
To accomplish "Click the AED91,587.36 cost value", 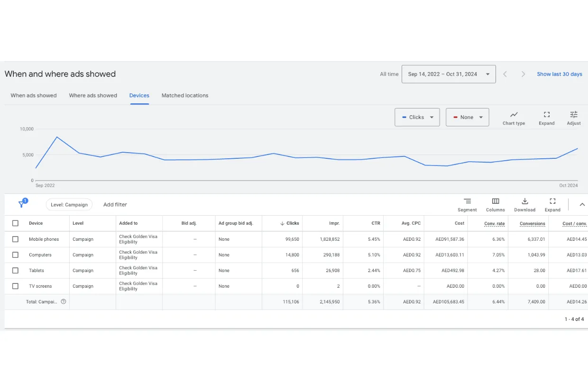I will (x=450, y=239).
